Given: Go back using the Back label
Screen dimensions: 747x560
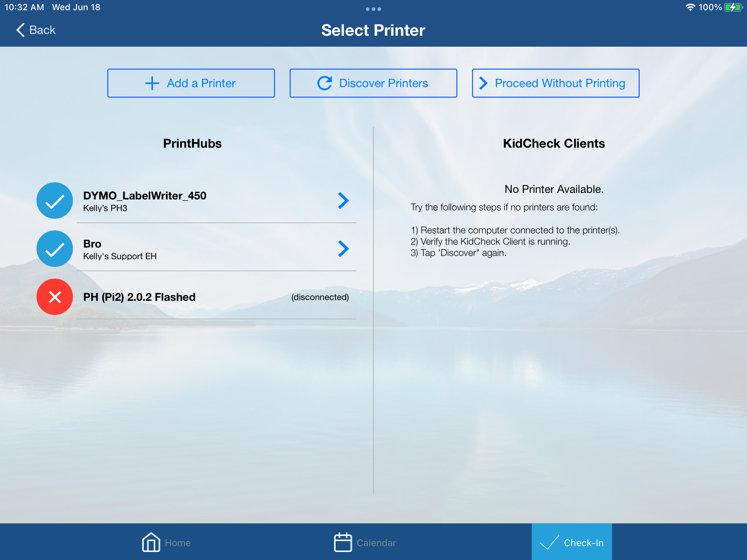Looking at the screenshot, I should pos(42,30).
